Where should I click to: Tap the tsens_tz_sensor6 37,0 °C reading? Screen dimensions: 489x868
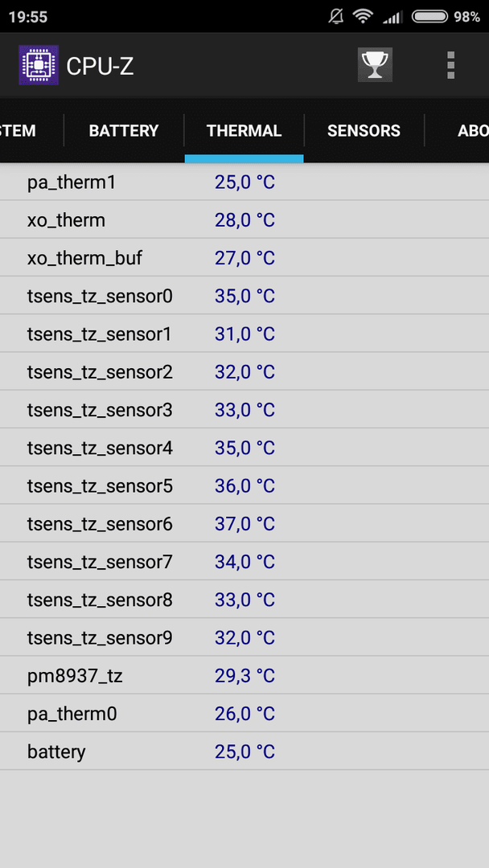click(244, 524)
